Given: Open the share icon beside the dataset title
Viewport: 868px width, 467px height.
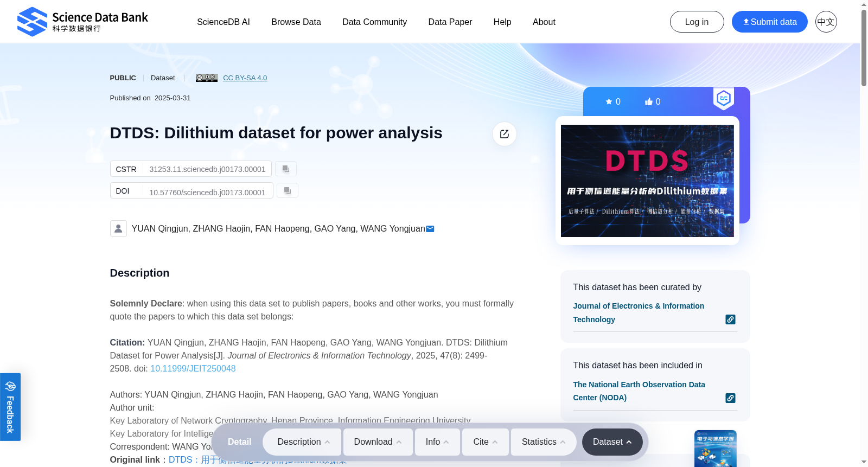Looking at the screenshot, I should (x=505, y=134).
